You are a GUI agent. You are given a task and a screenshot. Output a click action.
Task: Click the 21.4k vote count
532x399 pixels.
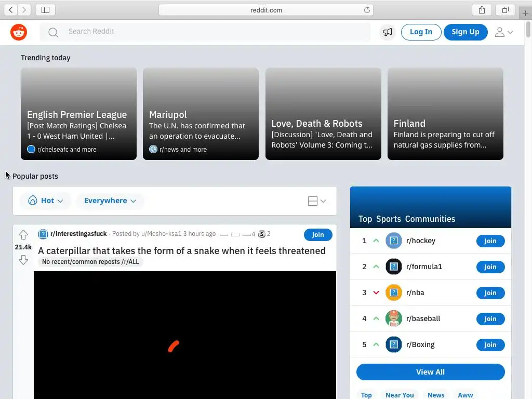(x=23, y=247)
